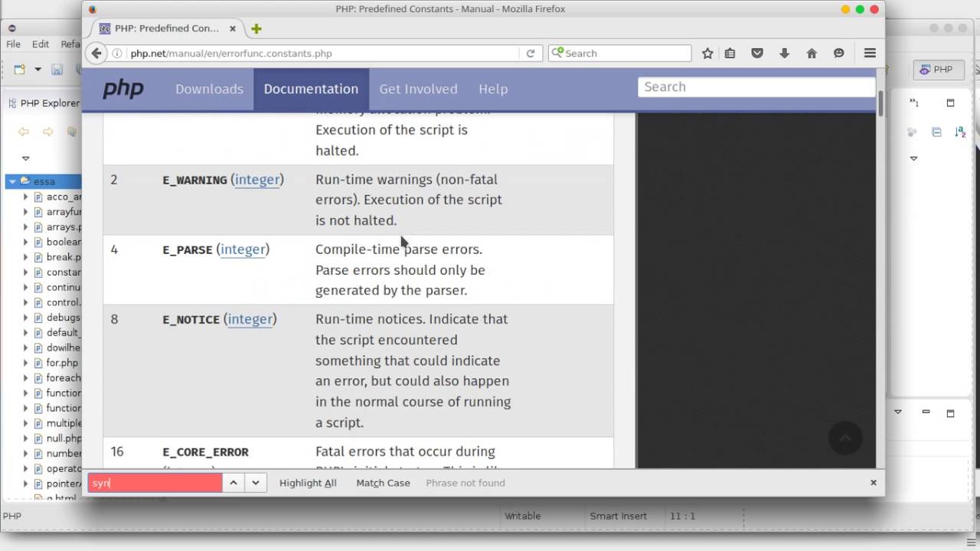Reload the current page

[531, 54]
